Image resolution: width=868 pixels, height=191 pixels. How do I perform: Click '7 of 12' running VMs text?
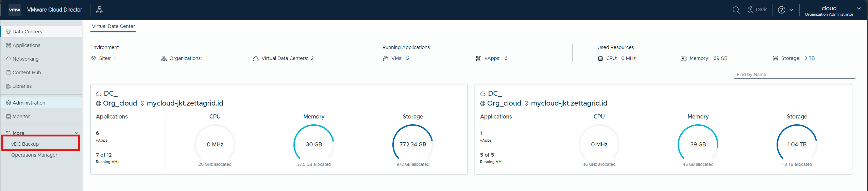click(104, 155)
